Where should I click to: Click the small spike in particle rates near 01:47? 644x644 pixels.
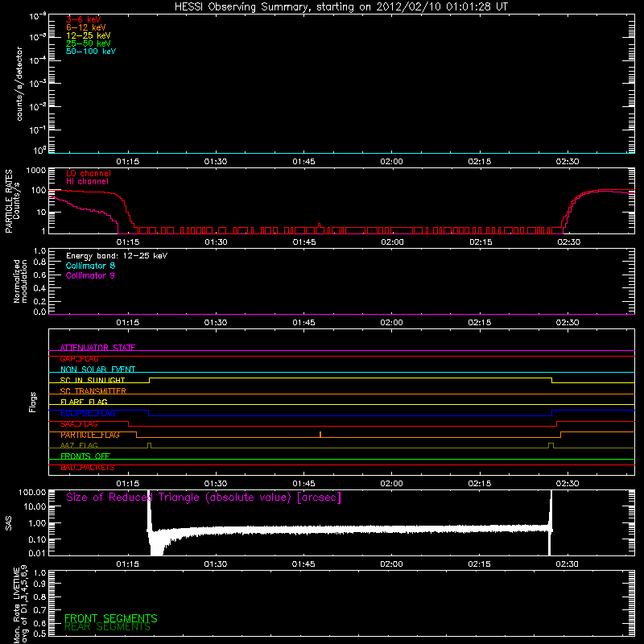[319, 225]
